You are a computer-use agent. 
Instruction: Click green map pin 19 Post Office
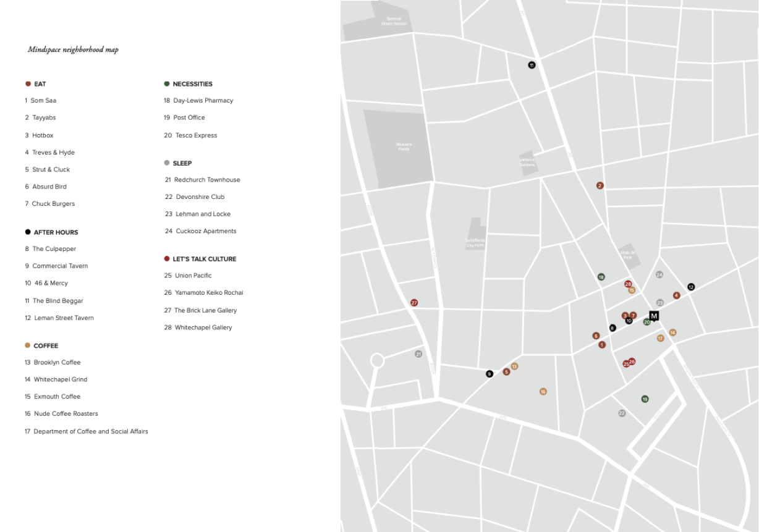click(645, 399)
